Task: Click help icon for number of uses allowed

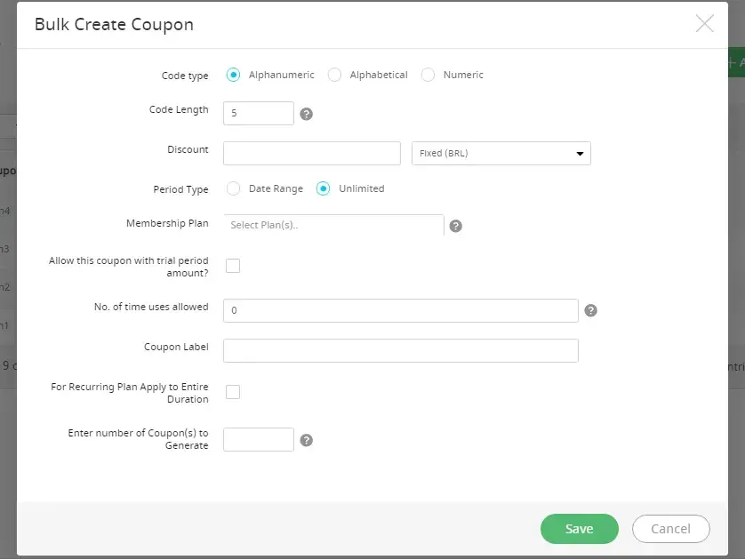Action: [x=590, y=311]
